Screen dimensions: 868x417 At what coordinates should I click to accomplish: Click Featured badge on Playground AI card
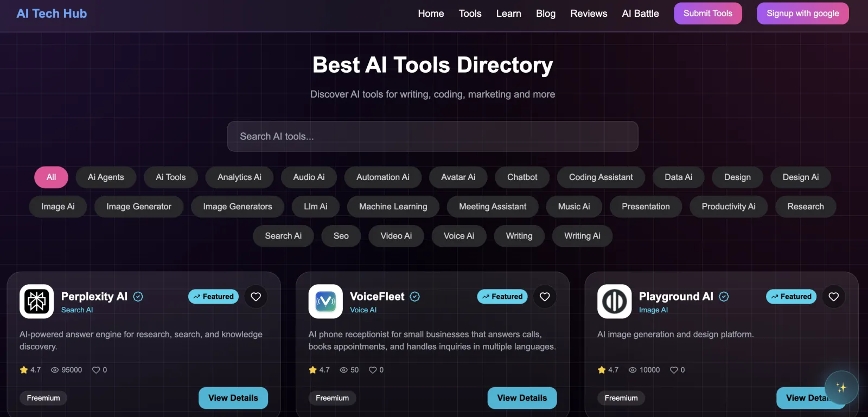click(x=791, y=297)
